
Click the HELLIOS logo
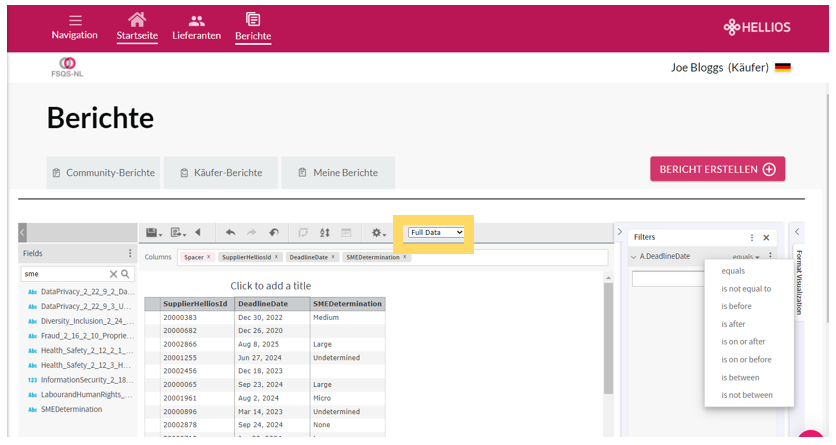pyautogui.click(x=757, y=27)
